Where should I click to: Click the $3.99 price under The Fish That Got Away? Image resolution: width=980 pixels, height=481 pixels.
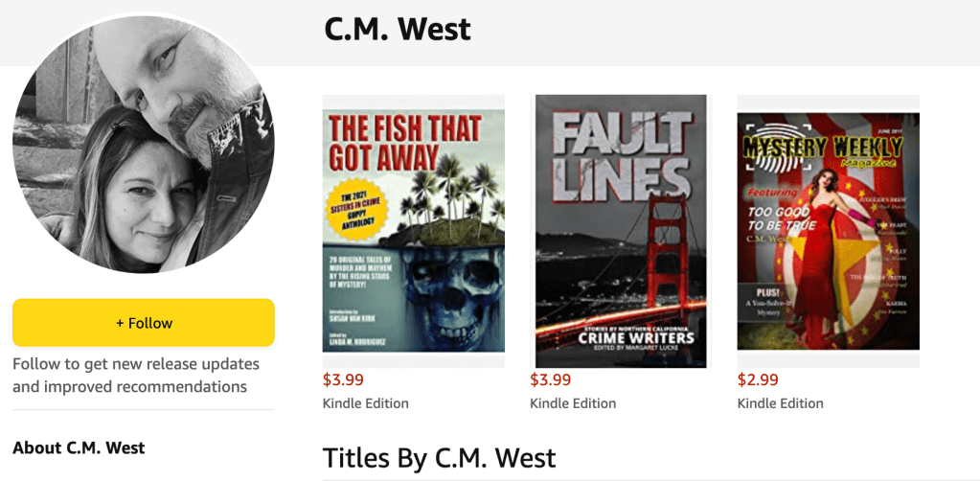(344, 379)
